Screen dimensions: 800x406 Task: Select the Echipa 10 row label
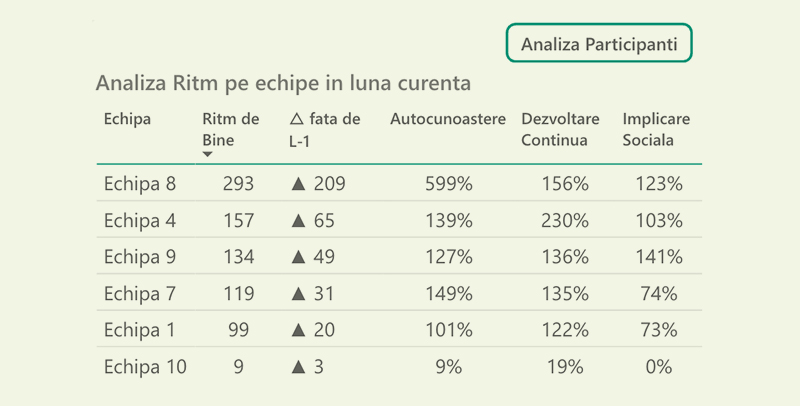coord(145,367)
